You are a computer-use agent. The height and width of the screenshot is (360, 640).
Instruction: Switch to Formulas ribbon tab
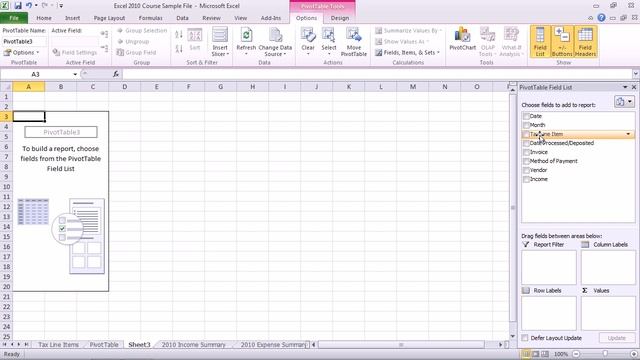click(x=150, y=18)
